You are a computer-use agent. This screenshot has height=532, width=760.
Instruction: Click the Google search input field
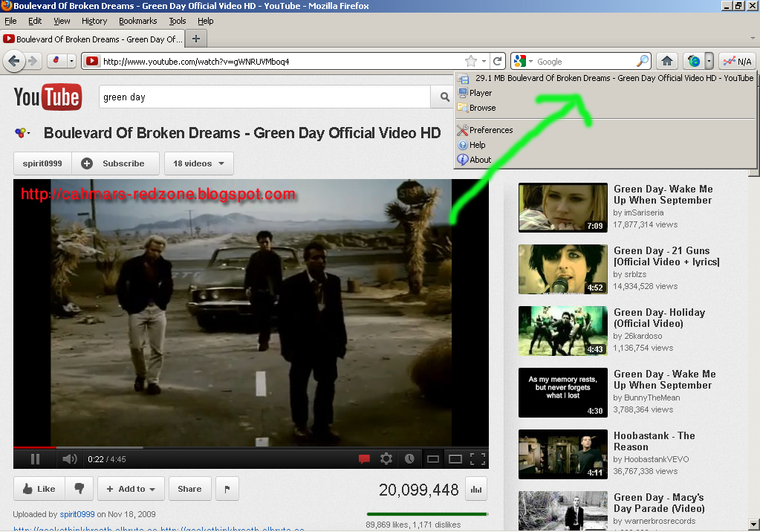585,61
